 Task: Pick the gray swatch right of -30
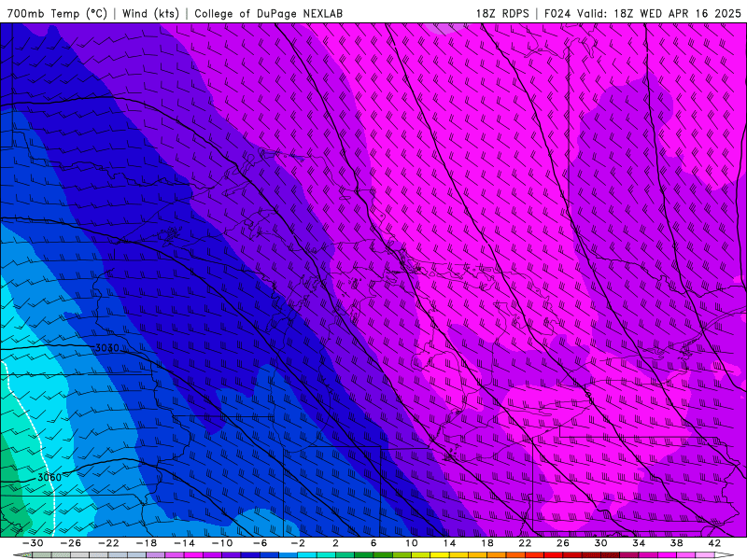point(42,555)
